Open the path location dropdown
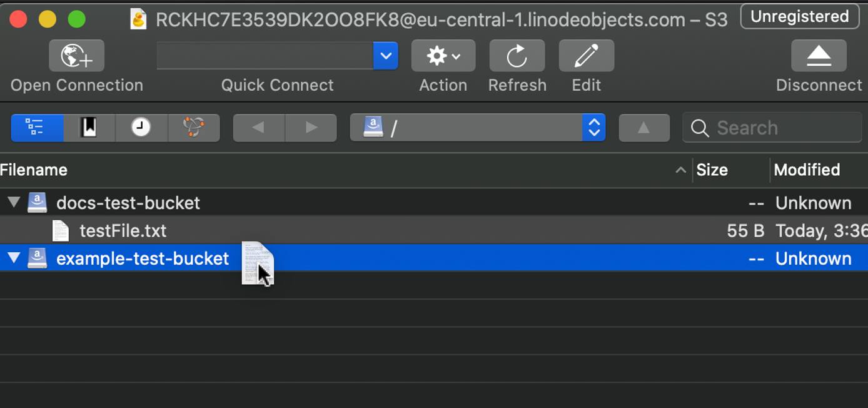868x408 pixels. [x=593, y=127]
